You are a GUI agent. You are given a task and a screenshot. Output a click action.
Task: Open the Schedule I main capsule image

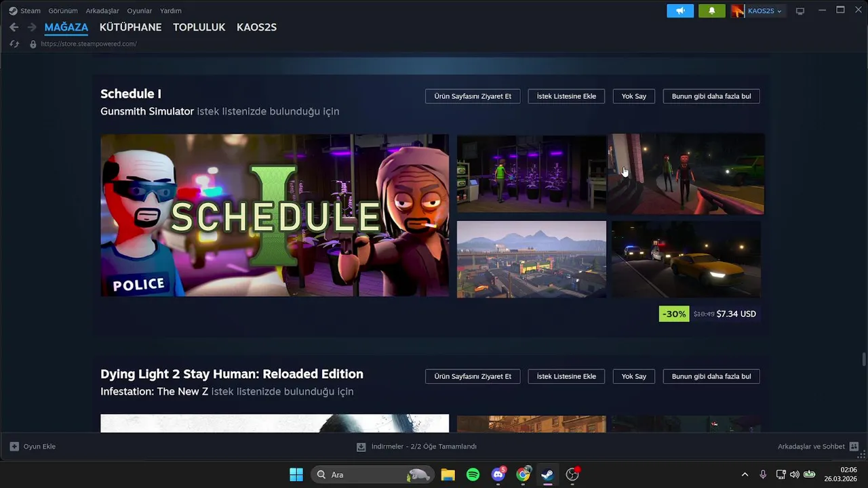coord(275,215)
